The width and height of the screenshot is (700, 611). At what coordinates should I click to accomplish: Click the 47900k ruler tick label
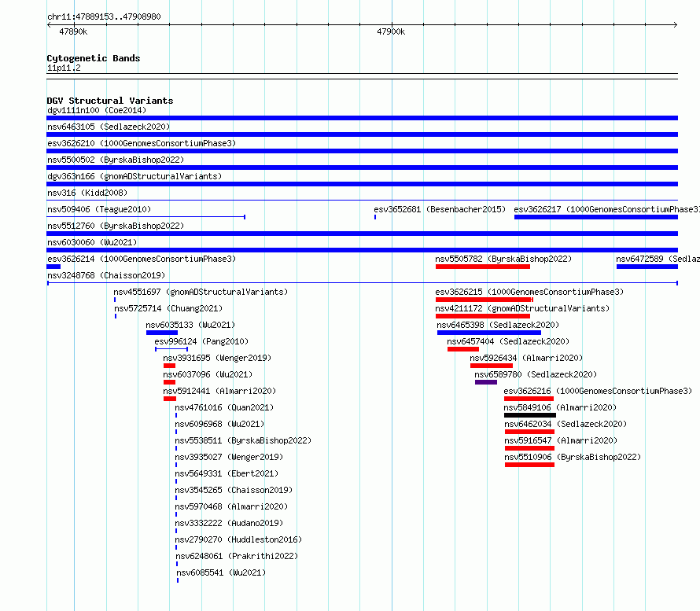pyautogui.click(x=391, y=31)
